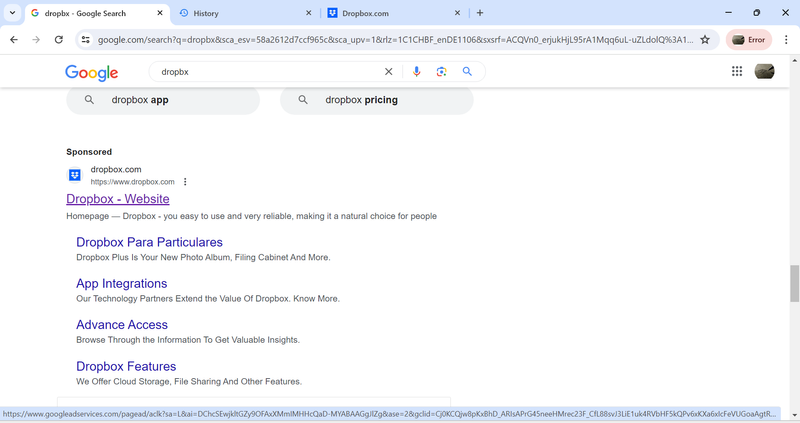Screen dimensions: 800x423
Task: Open a new tab with plus button
Action: tap(480, 13)
